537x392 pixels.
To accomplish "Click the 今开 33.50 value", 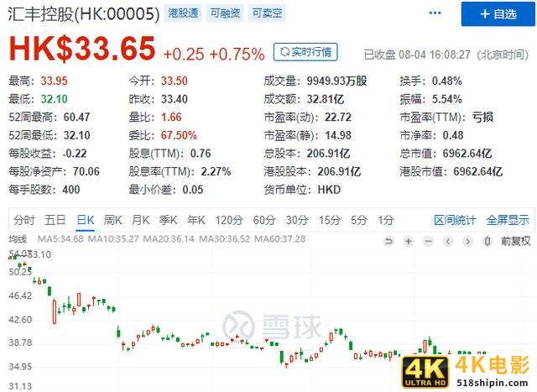I will pos(175,81).
